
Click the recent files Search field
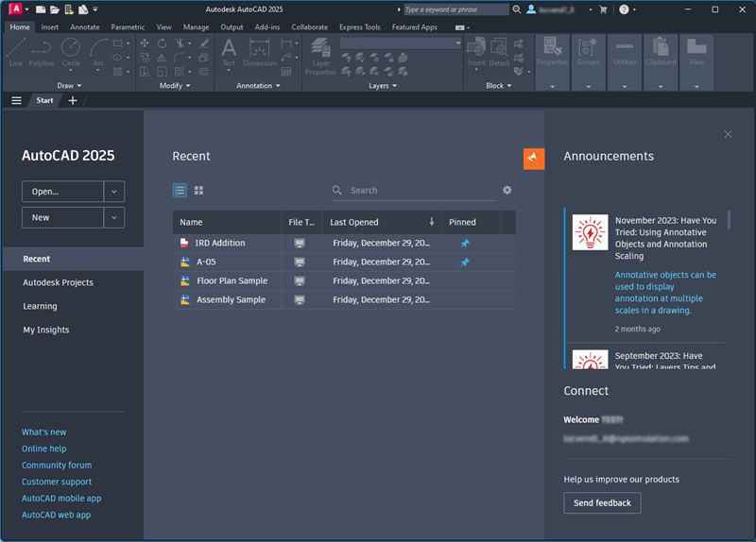pyautogui.click(x=414, y=191)
